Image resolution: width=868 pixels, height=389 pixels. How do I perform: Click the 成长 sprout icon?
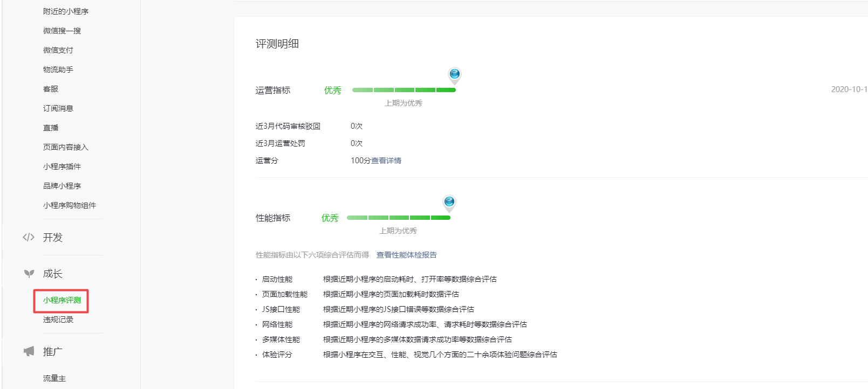[x=29, y=274]
